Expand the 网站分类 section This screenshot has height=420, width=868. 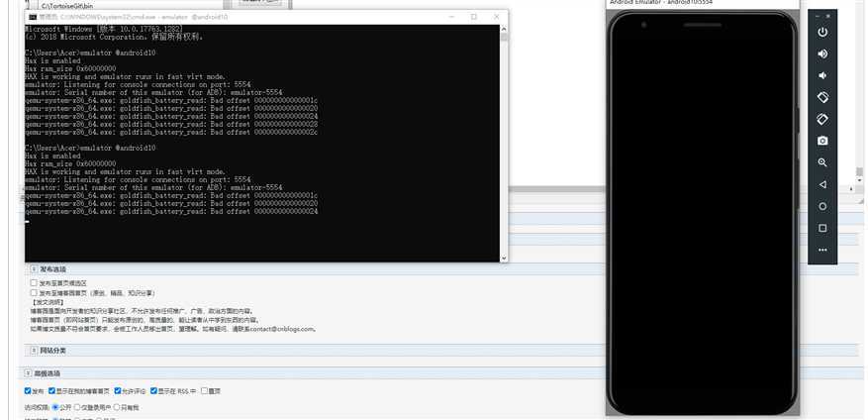33,351
